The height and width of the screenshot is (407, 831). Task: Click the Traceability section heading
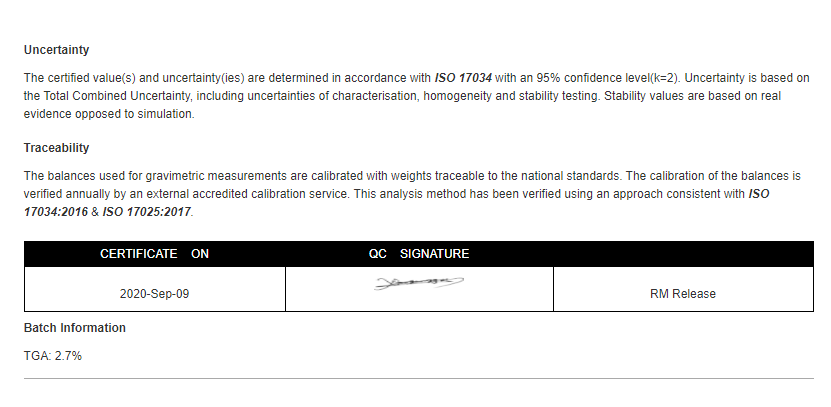[x=56, y=148]
